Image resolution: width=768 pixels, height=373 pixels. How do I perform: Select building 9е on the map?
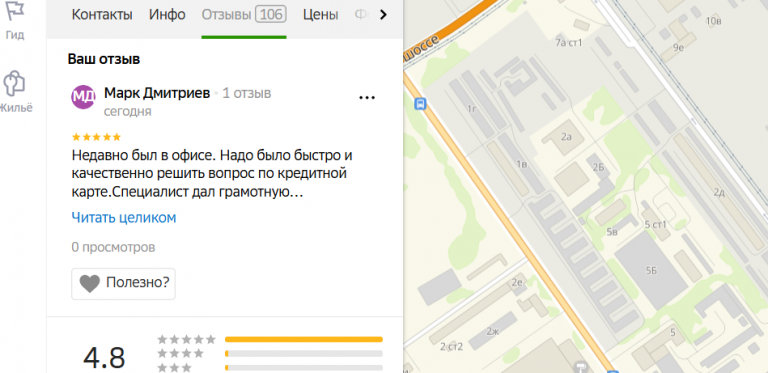[678, 47]
